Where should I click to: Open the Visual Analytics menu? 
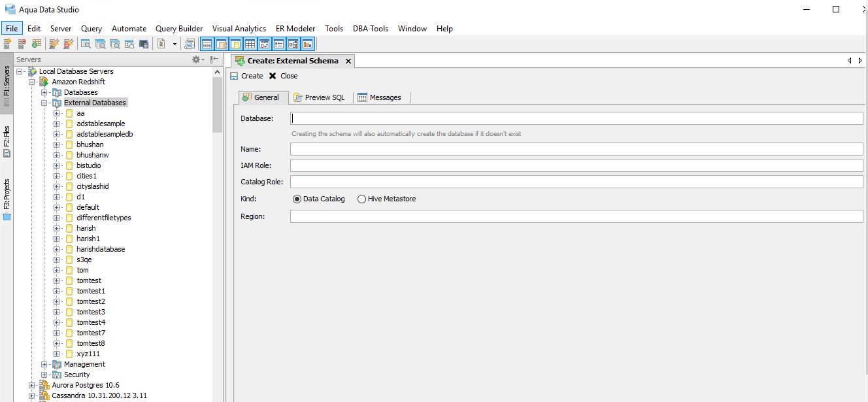click(x=239, y=28)
